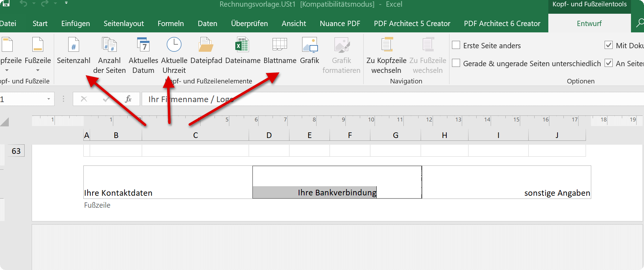This screenshot has width=644, height=270.
Task: Select column C header
Action: click(x=196, y=135)
